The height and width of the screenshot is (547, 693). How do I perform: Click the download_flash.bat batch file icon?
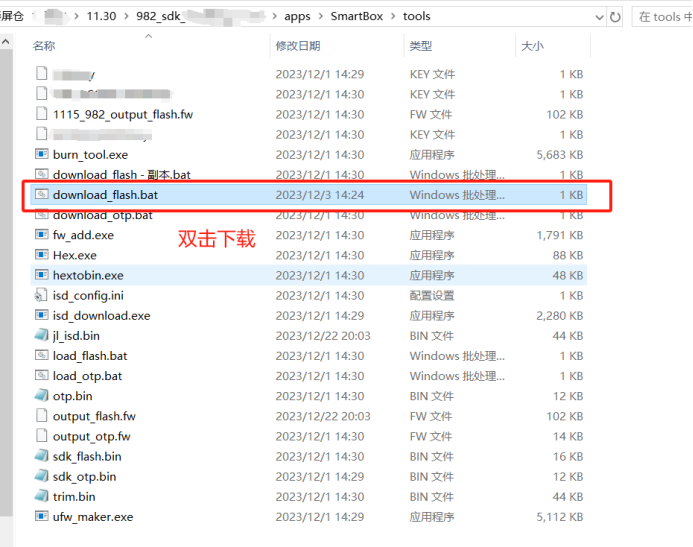tap(42, 194)
